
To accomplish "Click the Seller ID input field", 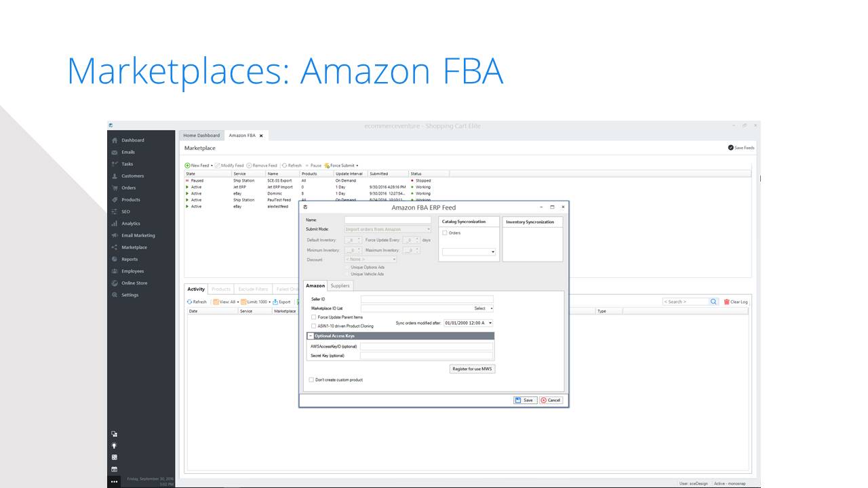I will click(x=427, y=299).
